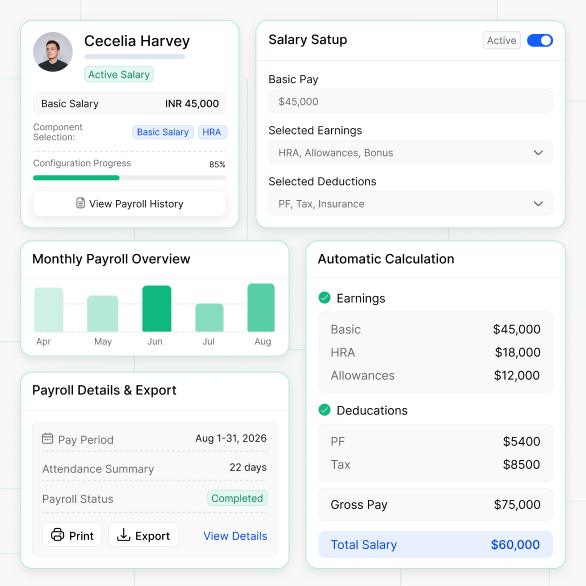Click the green check icon next to Deducations
The width and height of the screenshot is (586, 586).
(x=324, y=410)
